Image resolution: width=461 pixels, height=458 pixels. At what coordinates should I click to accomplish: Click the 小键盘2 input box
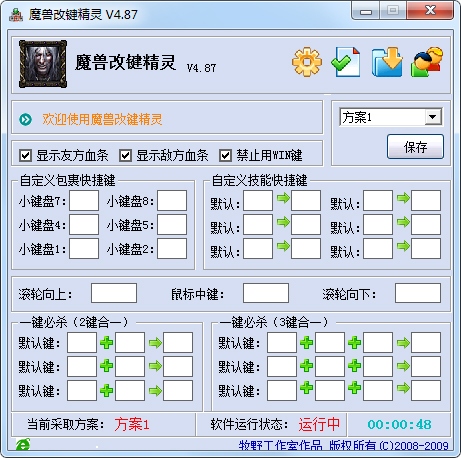172,249
